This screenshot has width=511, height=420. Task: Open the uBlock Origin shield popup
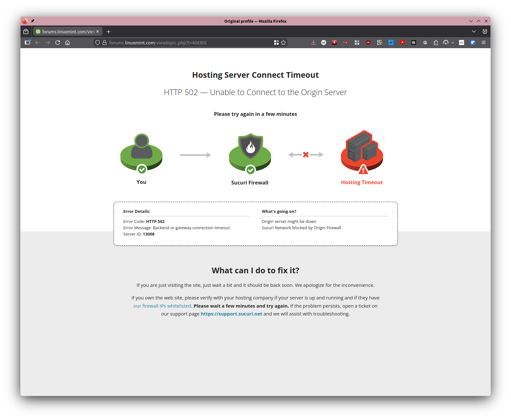pyautogui.click(x=368, y=43)
